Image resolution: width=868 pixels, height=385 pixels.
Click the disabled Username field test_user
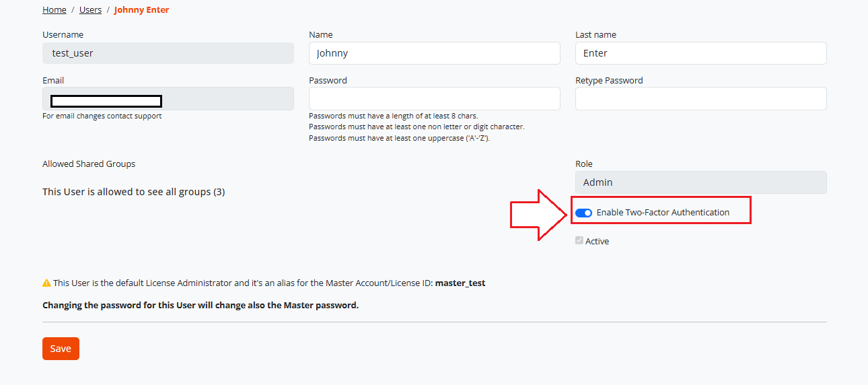[168, 53]
